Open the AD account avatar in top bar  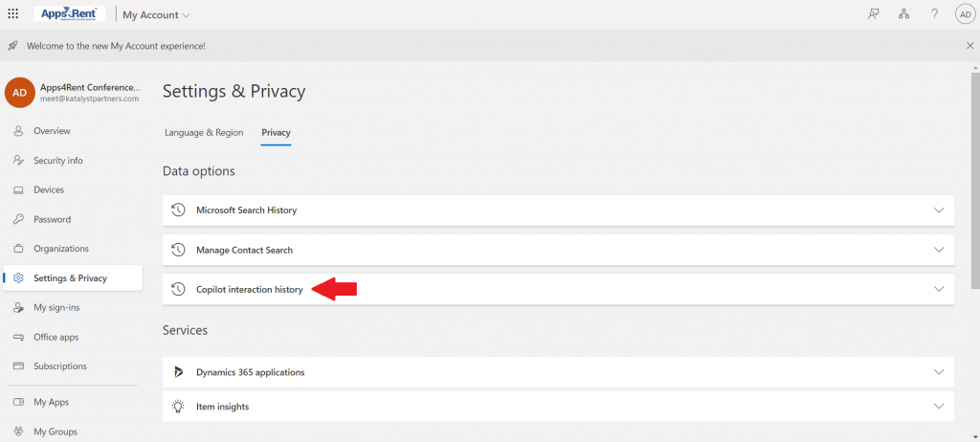pos(965,14)
